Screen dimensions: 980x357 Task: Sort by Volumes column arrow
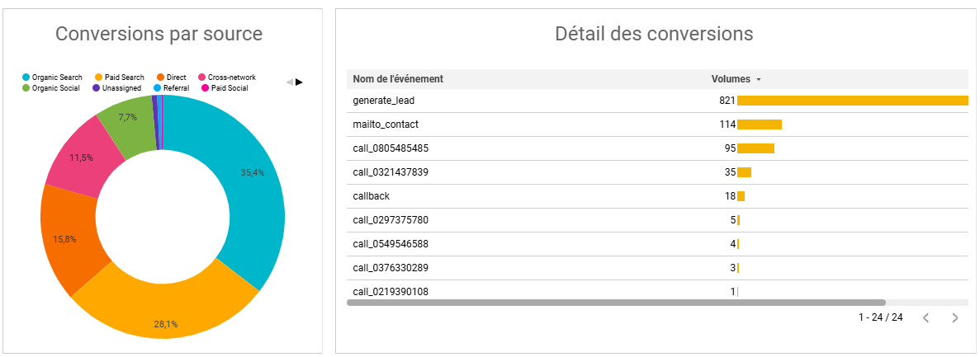tap(759, 79)
